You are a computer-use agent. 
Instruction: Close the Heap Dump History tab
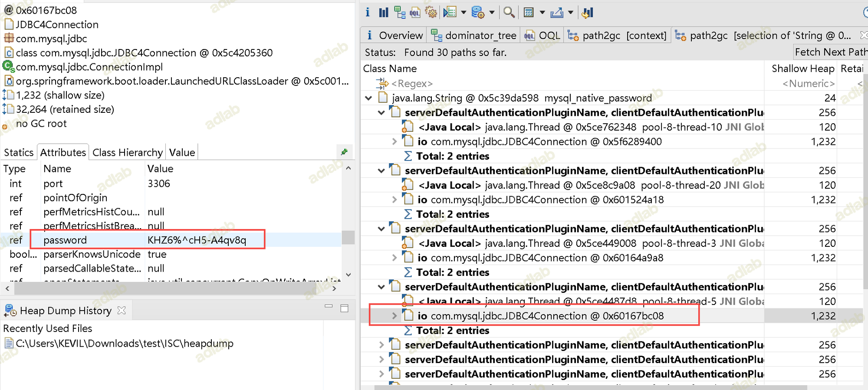pyautogui.click(x=122, y=311)
